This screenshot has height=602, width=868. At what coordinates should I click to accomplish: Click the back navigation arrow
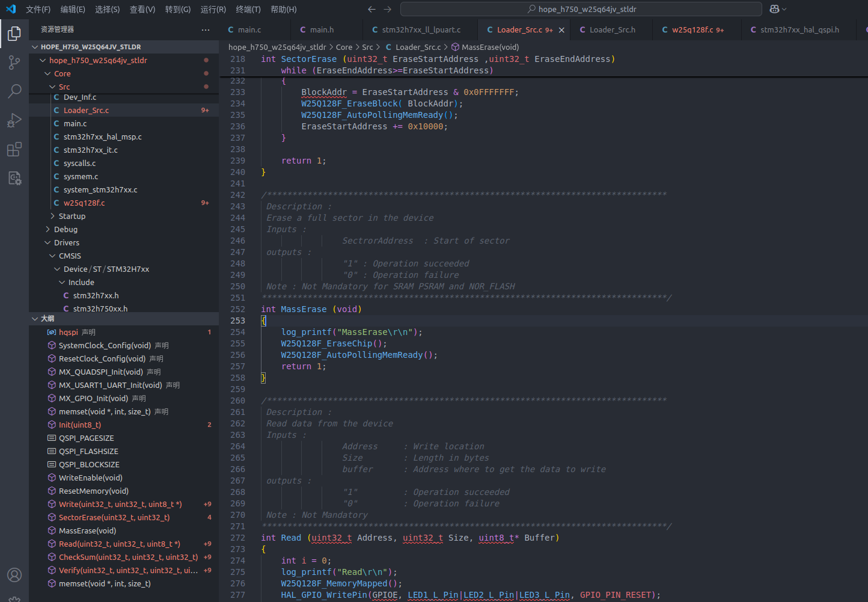pyautogui.click(x=372, y=9)
